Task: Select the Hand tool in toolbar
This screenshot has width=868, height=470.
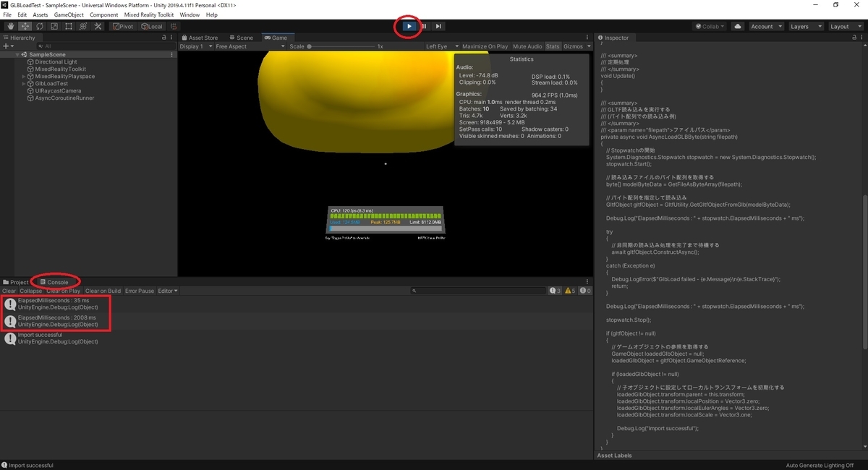Action: point(10,26)
